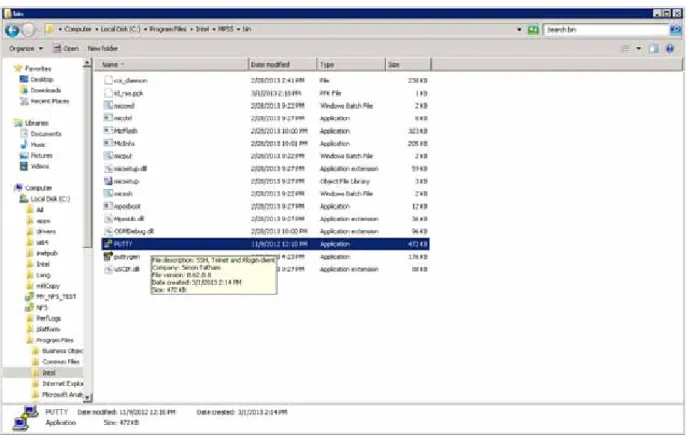Click the search magnifier icon in search box
The image size is (686, 443).
tap(676, 30)
